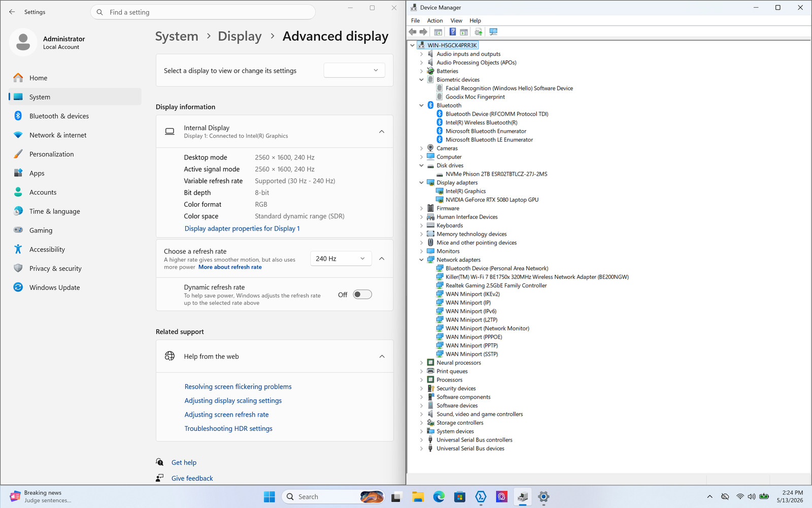The height and width of the screenshot is (508, 812).
Task: Click the Device Manager Back arrow toolbar icon
Action: click(413, 32)
